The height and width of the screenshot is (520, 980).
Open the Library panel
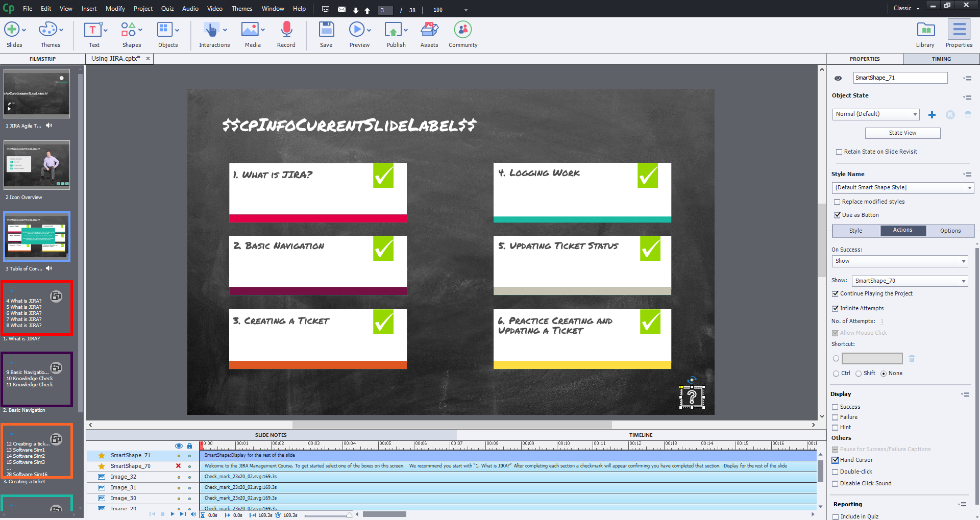pos(925,31)
